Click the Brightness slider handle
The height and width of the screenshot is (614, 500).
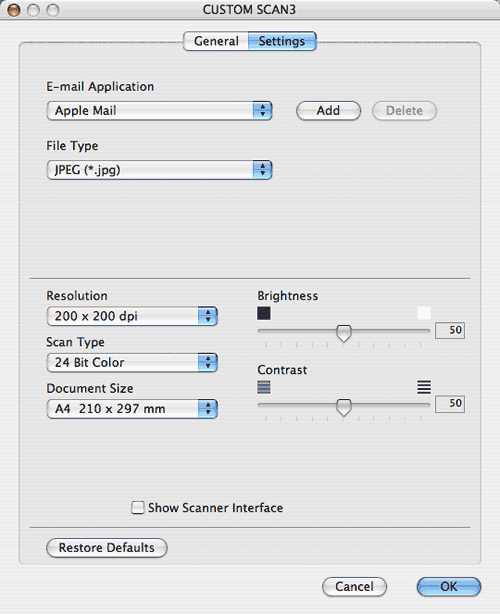[x=344, y=333]
